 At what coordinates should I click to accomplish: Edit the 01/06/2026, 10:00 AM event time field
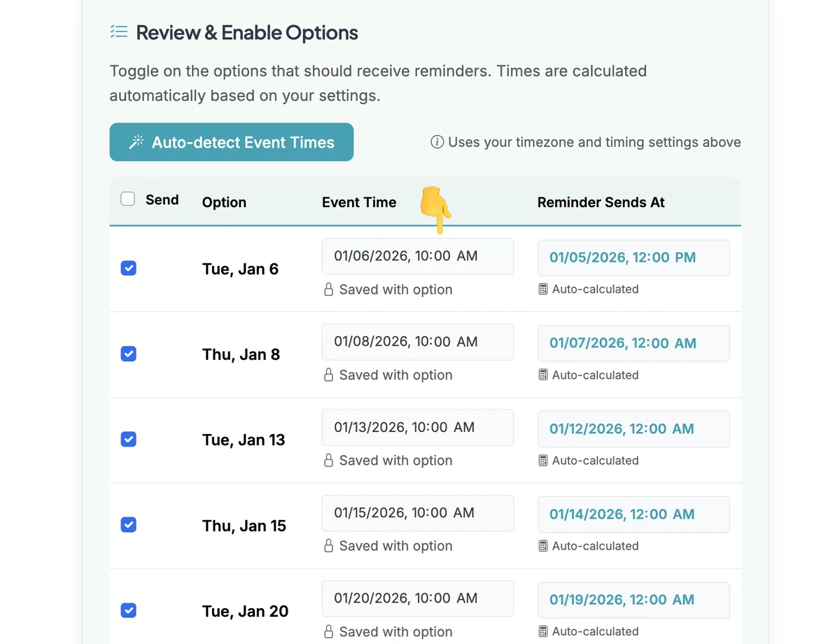418,256
